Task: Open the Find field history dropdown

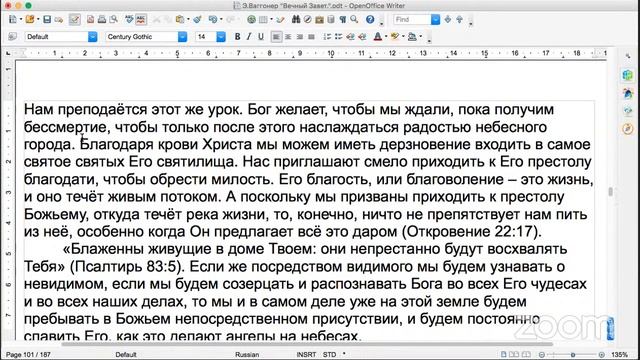Action: (436, 19)
